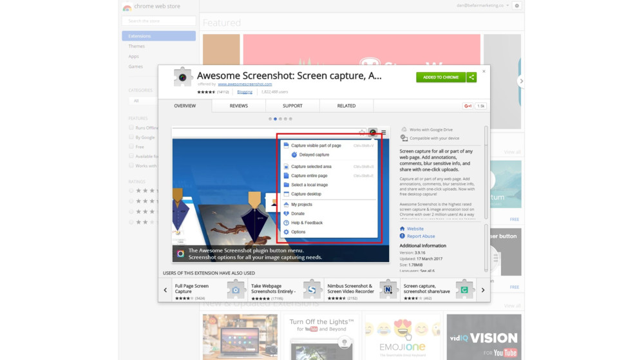Click the 1.5k +1 count
The image size is (644, 360).
(480, 106)
